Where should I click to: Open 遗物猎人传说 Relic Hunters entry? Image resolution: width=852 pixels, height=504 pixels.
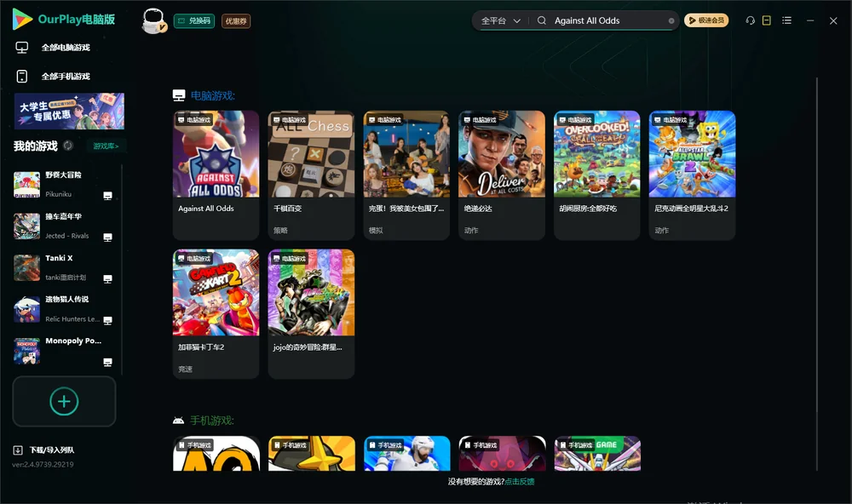tap(63, 309)
